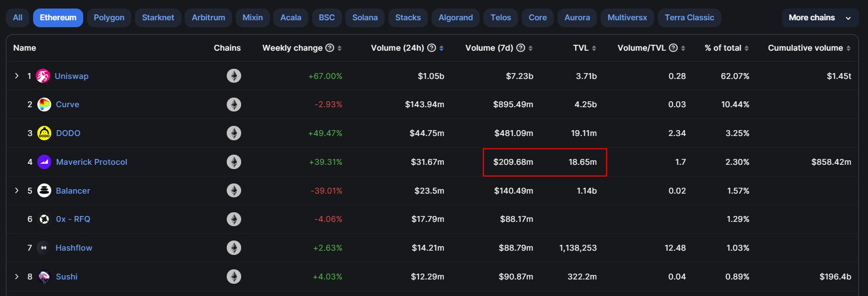Switch to the Arbitrum chain tab
This screenshot has width=868, height=296.
point(209,18)
